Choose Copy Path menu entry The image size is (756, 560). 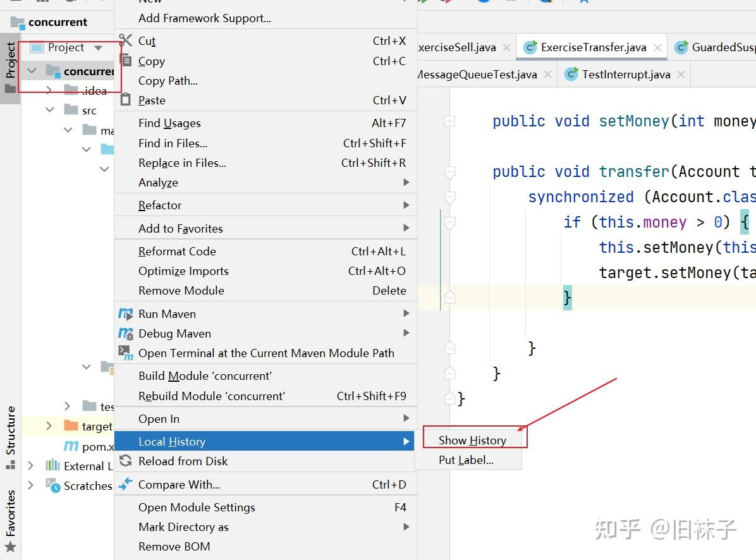coord(265,81)
